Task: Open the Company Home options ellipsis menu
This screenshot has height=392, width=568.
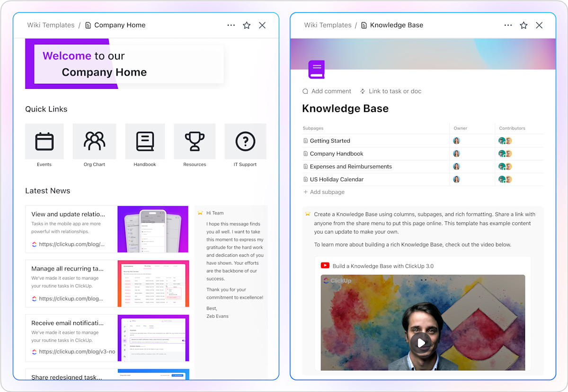Action: click(x=231, y=25)
